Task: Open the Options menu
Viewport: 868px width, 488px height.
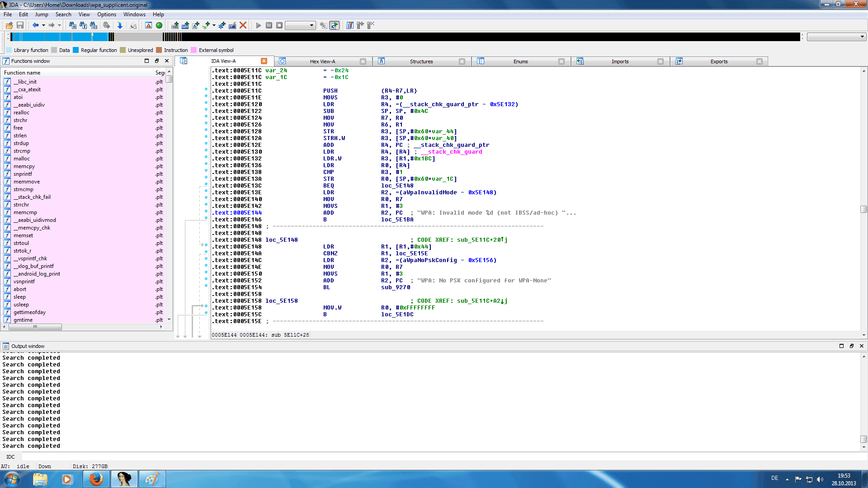Action: 107,14
